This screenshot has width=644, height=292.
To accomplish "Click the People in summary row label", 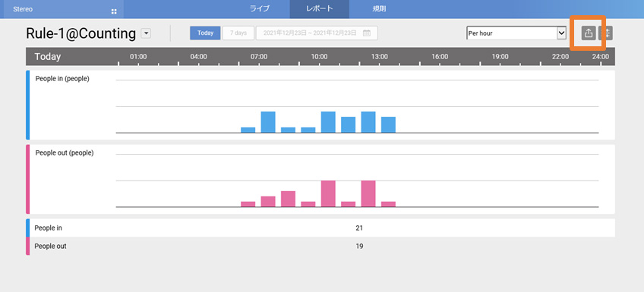I will click(x=49, y=228).
